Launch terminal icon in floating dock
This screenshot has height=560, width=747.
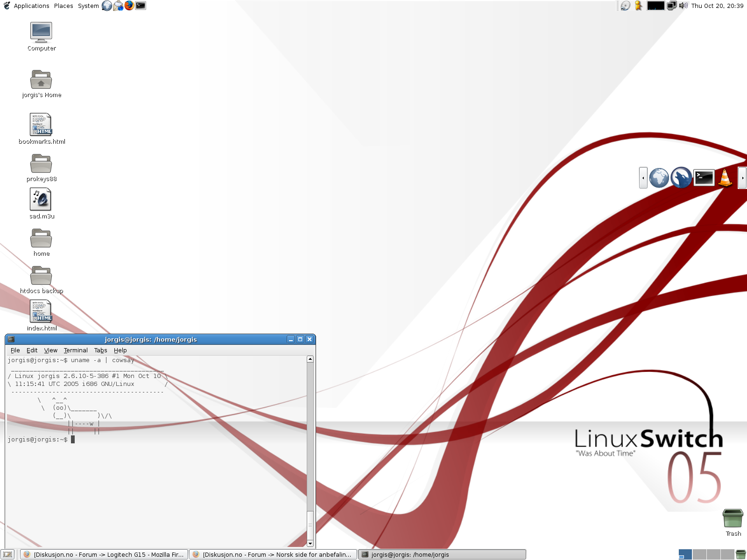(x=704, y=178)
